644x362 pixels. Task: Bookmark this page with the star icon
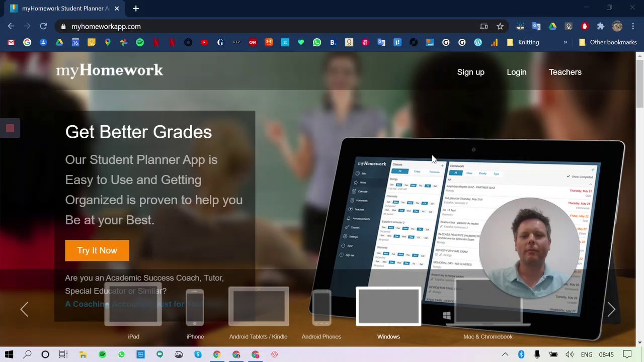pyautogui.click(x=500, y=26)
